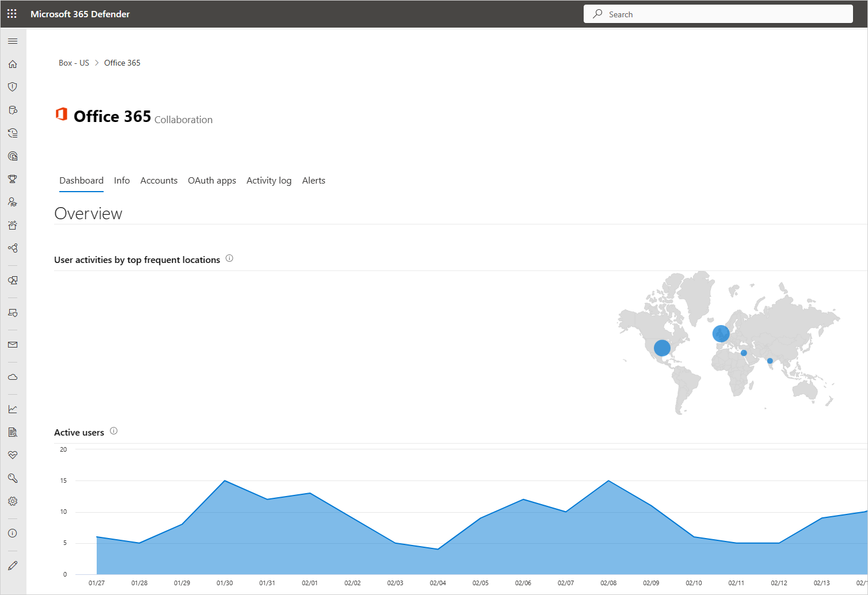The image size is (868, 595).
Task: Customize navigation with the pencil icon
Action: pos(13,565)
